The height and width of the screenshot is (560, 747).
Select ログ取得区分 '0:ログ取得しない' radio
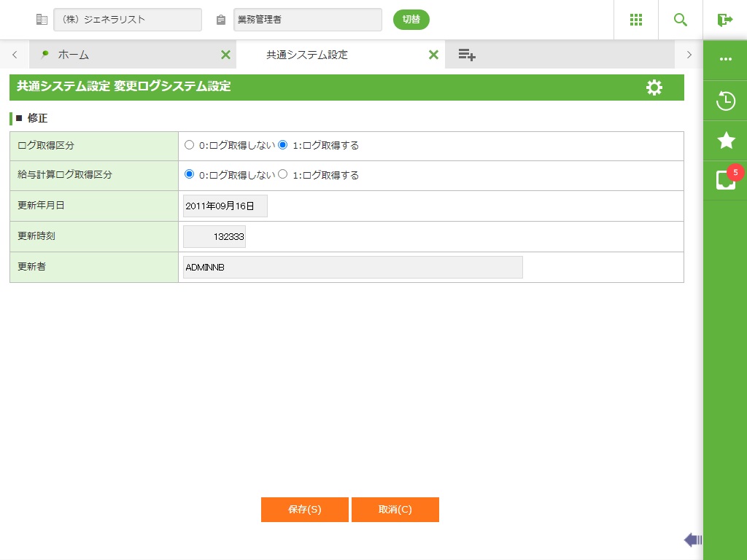point(190,145)
